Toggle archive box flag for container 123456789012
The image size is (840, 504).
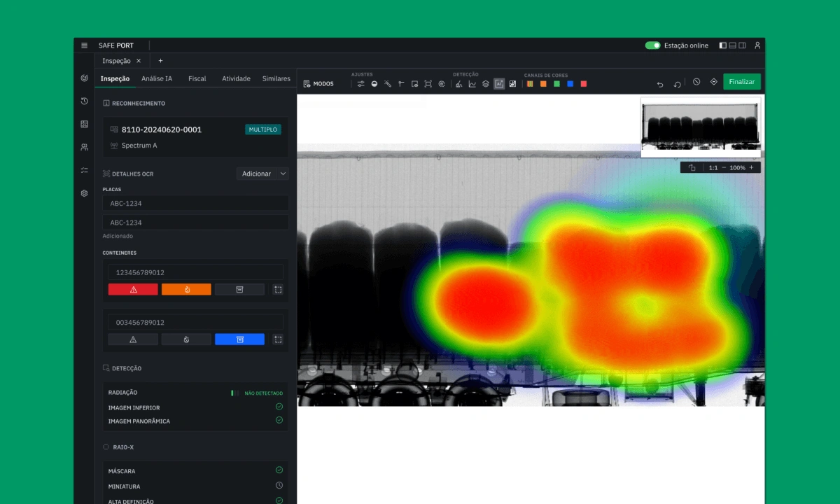(239, 289)
